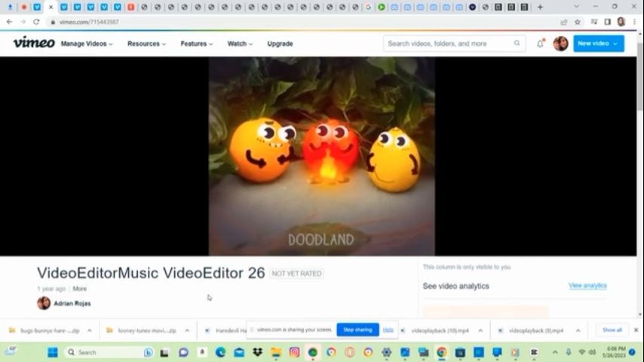
Task: Bookmark this page with star icon
Action: click(x=578, y=22)
